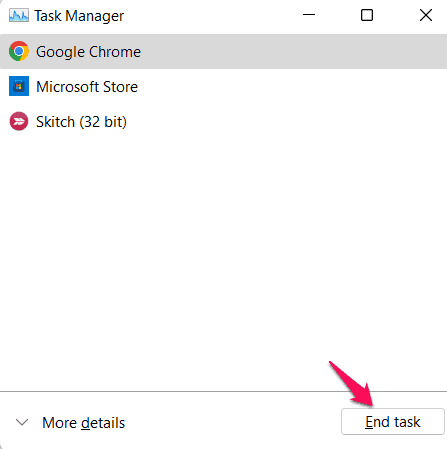Close the Task Manager window
447x449 pixels.
pyautogui.click(x=426, y=15)
